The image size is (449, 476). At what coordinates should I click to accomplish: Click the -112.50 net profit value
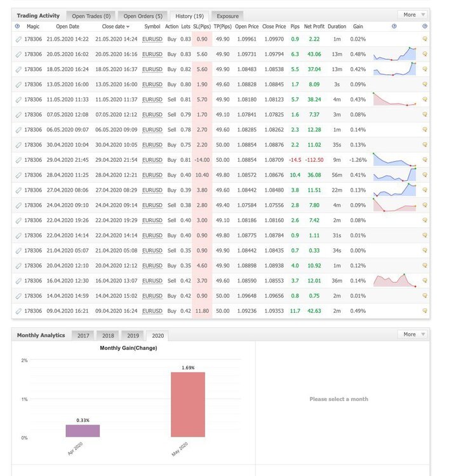pos(314,160)
